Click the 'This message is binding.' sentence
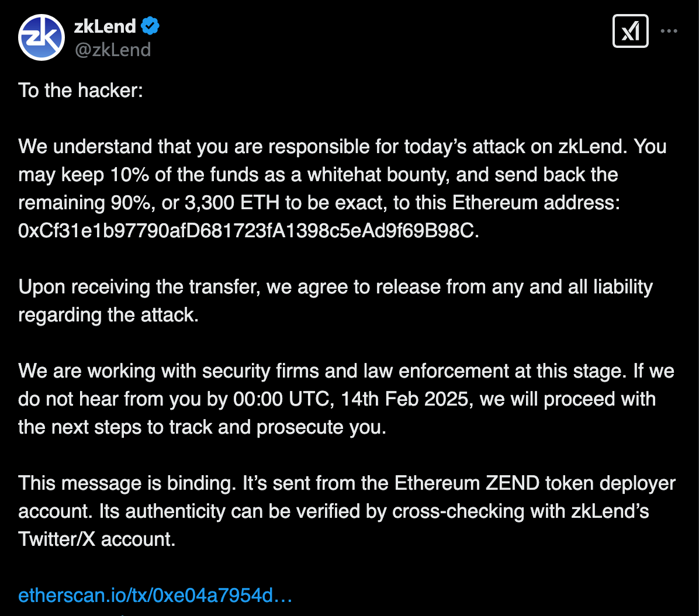The image size is (699, 616). 127,483
